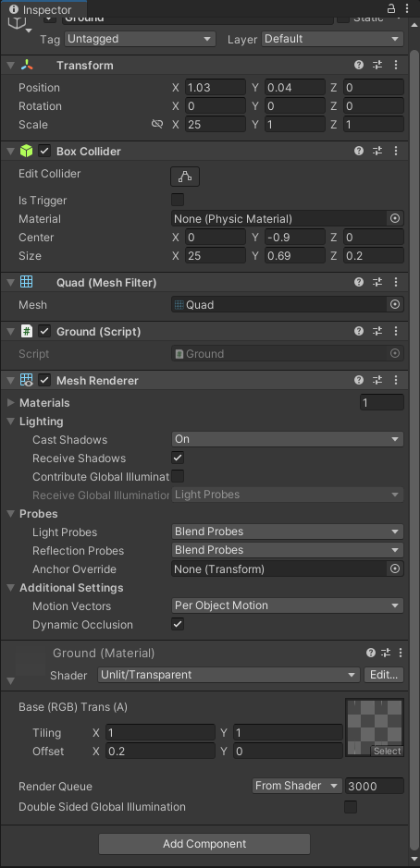Toggle the Scale constrain proportions link icon
Screen dimensions: 420x868
pyautogui.click(x=157, y=124)
